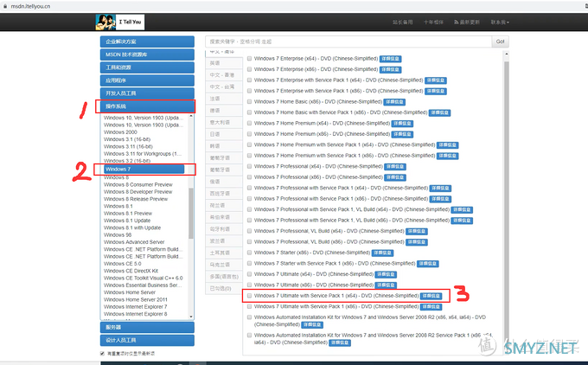Image resolution: width=588 pixels, height=365 pixels.
Task: Expand the 工具和资源 category
Action: point(147,67)
